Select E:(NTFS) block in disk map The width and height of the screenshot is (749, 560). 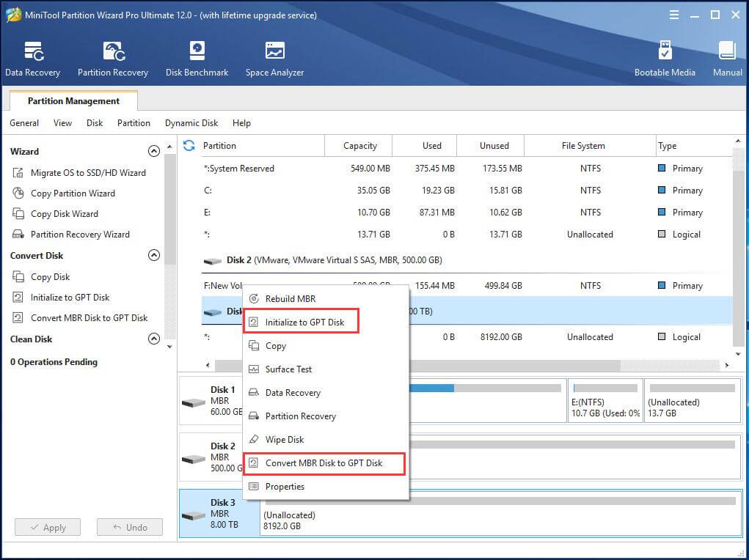tap(605, 401)
